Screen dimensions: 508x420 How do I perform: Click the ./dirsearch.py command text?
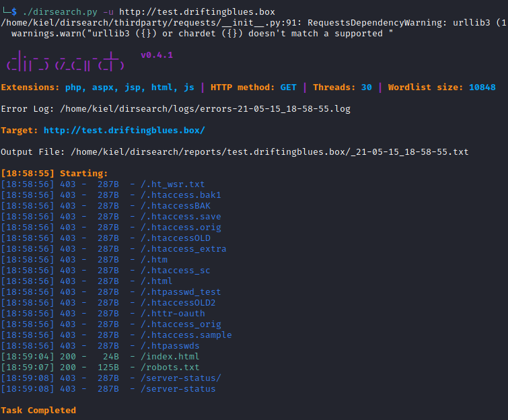tap(60, 12)
